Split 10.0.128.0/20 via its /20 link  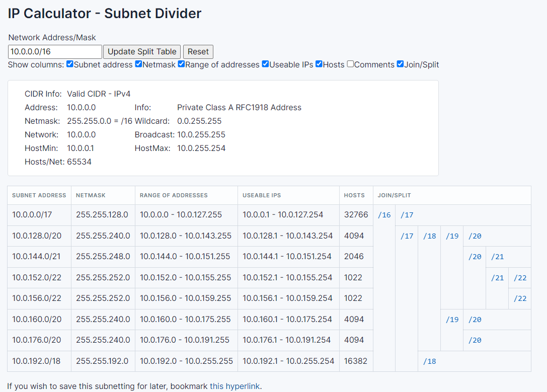click(475, 236)
